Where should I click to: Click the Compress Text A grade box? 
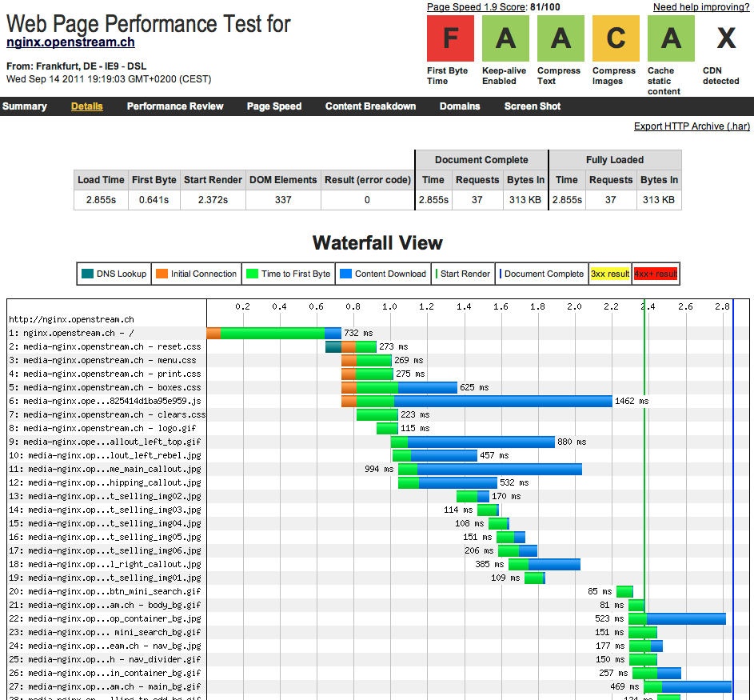click(561, 38)
